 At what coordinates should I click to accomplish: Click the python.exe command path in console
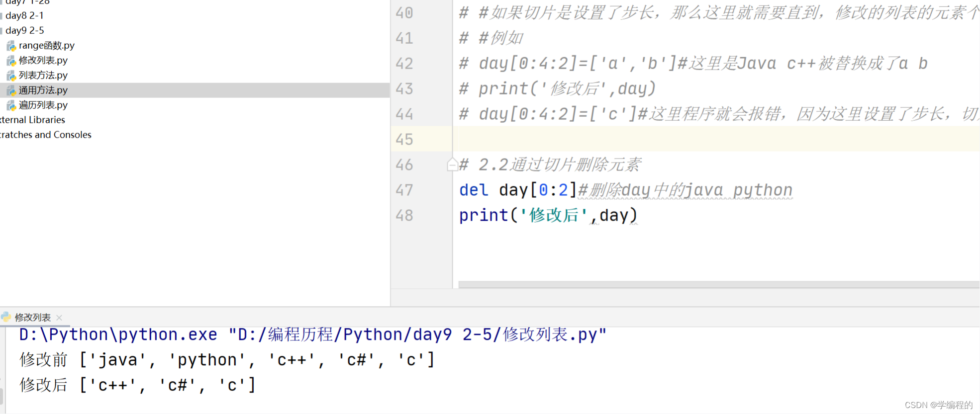(x=118, y=334)
